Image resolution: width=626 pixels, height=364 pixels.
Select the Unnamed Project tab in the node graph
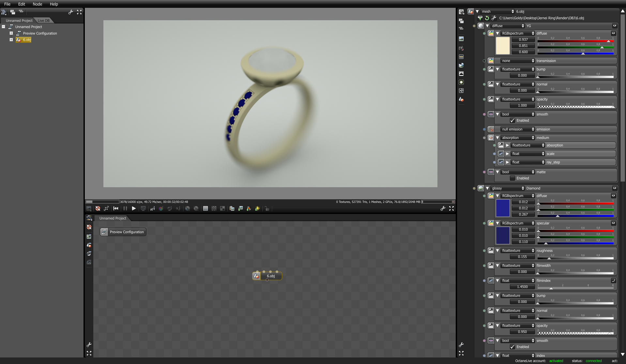point(113,218)
